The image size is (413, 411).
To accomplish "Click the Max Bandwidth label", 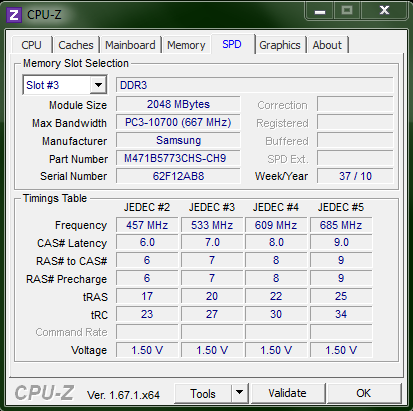I will 69,123.
